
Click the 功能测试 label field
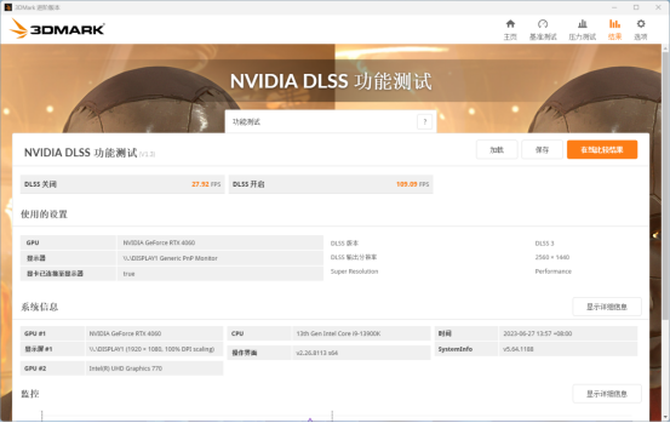coord(320,121)
